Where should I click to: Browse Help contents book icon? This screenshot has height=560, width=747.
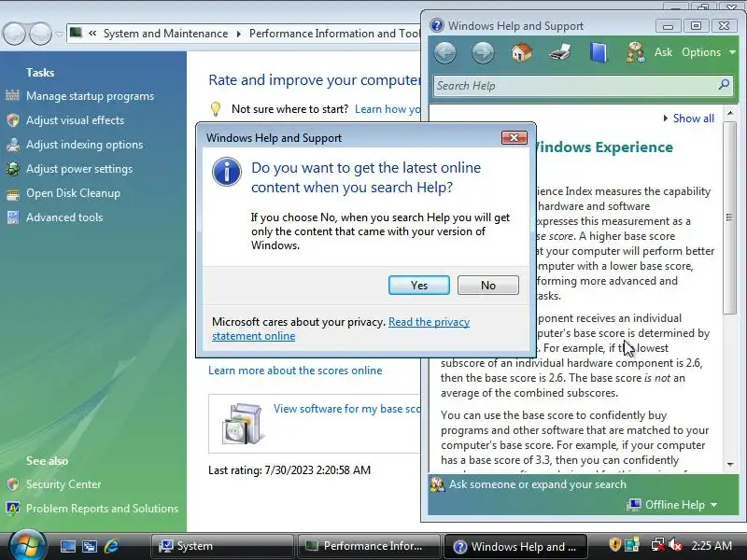coord(599,52)
